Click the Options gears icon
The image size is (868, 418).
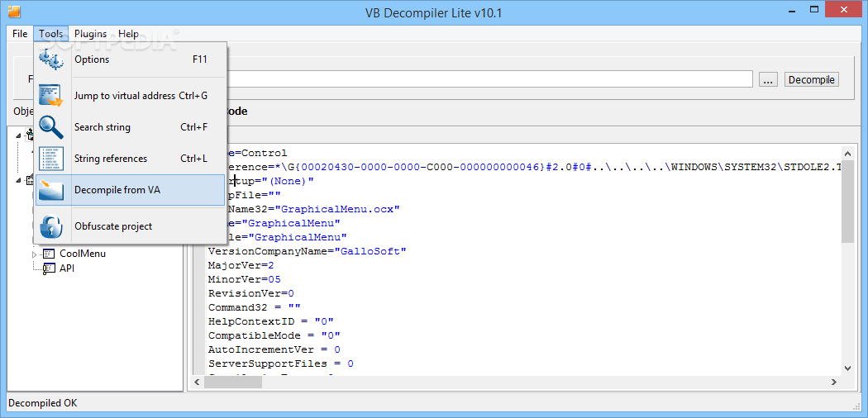pyautogui.click(x=52, y=59)
